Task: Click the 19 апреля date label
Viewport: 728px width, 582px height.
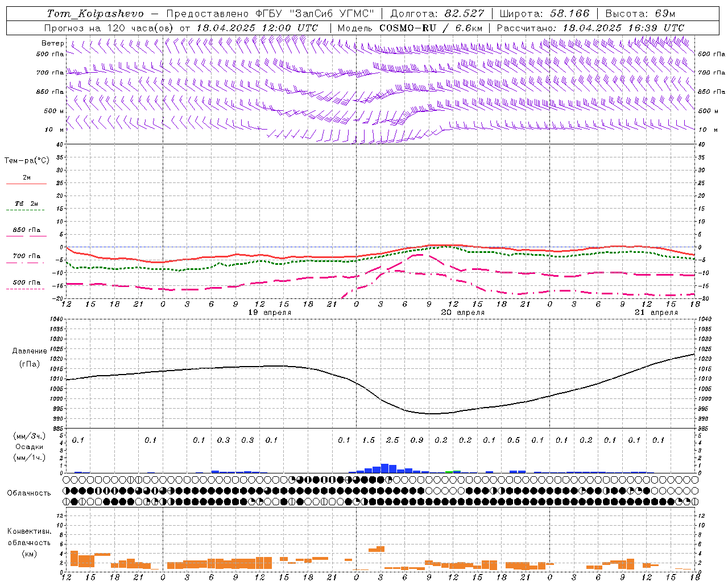Action: (270, 313)
